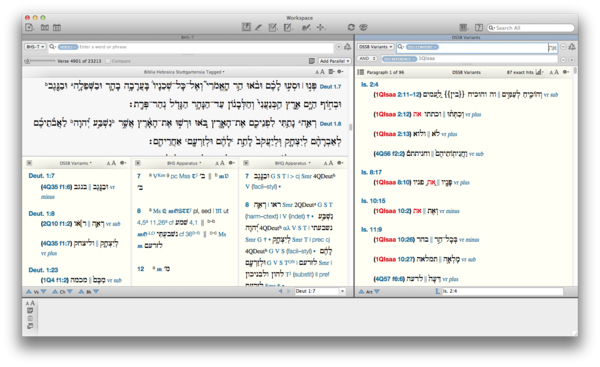Viewport: 600px width, 367px height.
Task: Open the hits graph analysis icon
Action: coord(540,72)
